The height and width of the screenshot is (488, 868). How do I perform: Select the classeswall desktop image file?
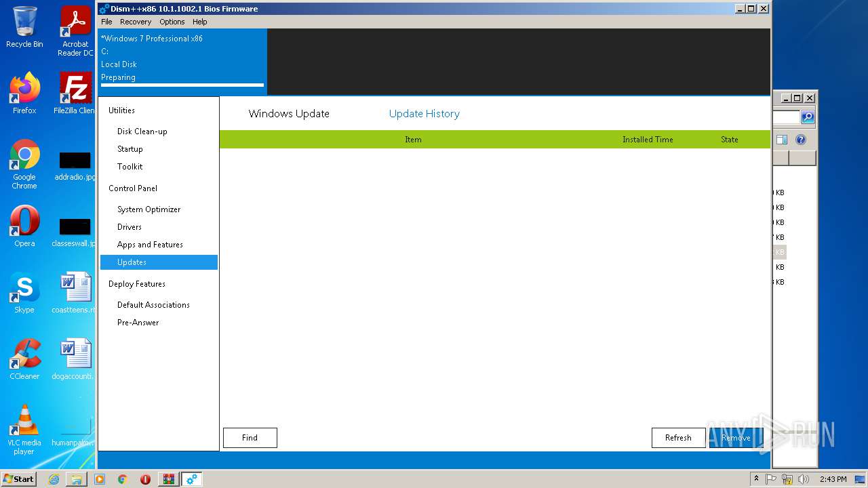point(75,232)
